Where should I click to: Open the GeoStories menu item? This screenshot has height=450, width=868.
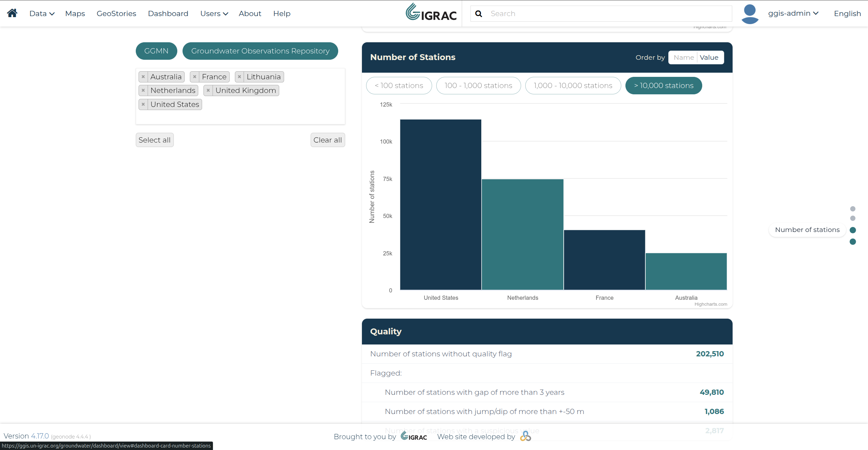click(x=116, y=14)
